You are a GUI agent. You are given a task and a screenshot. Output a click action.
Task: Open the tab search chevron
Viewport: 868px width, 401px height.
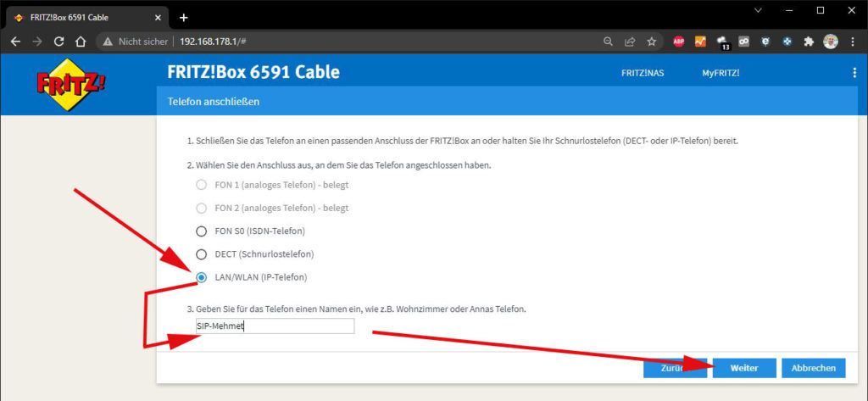click(759, 10)
